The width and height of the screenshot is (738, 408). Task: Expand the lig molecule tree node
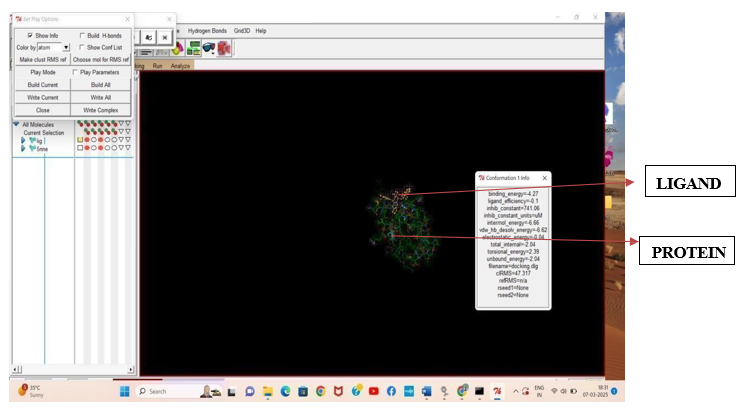click(x=23, y=140)
